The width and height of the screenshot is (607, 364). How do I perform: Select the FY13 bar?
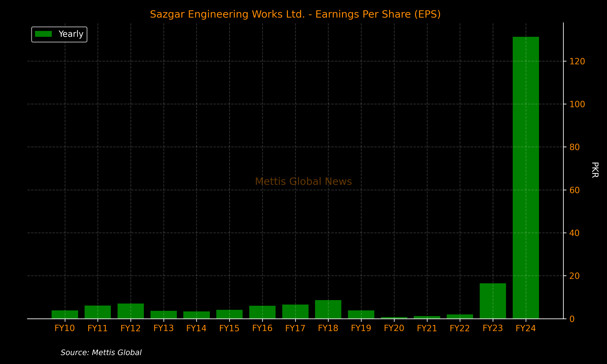[164, 315]
